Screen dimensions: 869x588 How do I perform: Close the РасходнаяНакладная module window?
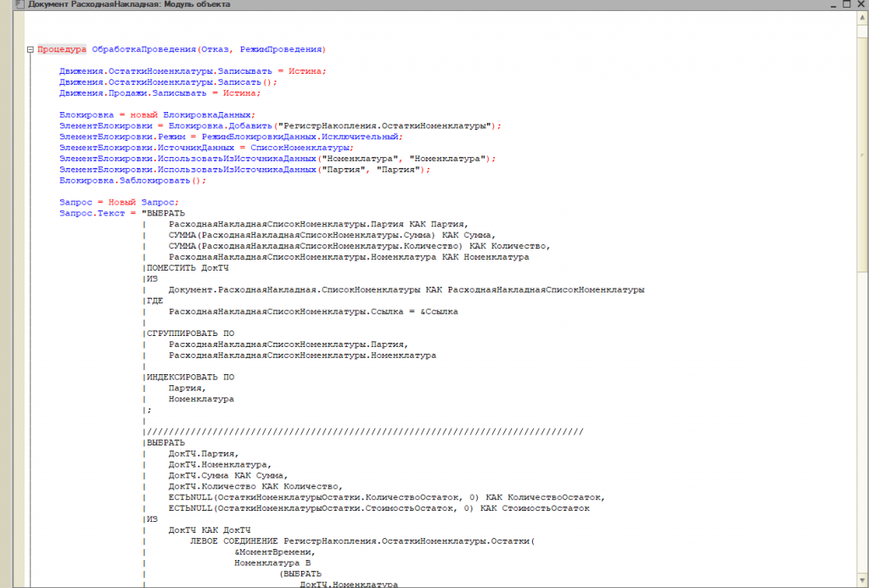(x=861, y=4)
